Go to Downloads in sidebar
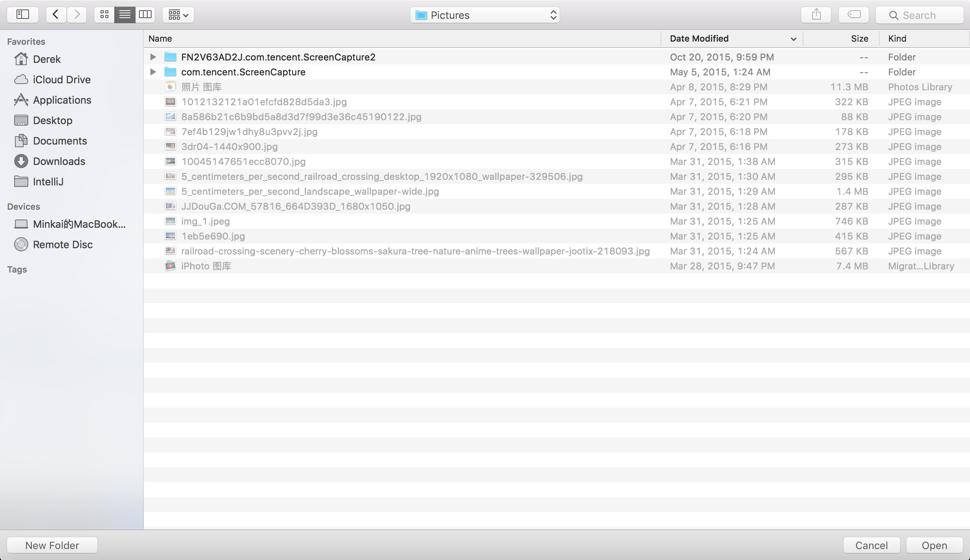The width and height of the screenshot is (970, 560). coord(59,161)
